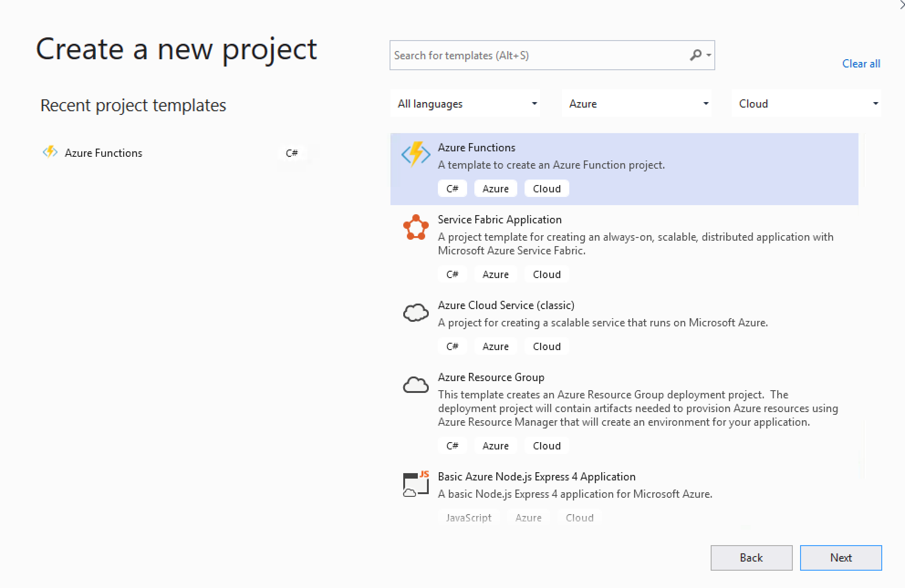Click the Azure Functions lightning bolt icon
This screenshot has width=905, height=588.
416,154
